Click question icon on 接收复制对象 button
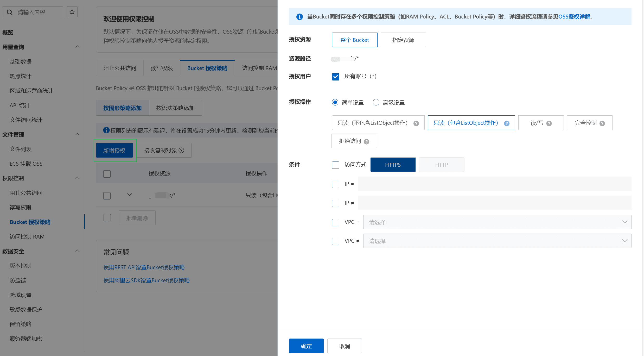 pos(182,150)
